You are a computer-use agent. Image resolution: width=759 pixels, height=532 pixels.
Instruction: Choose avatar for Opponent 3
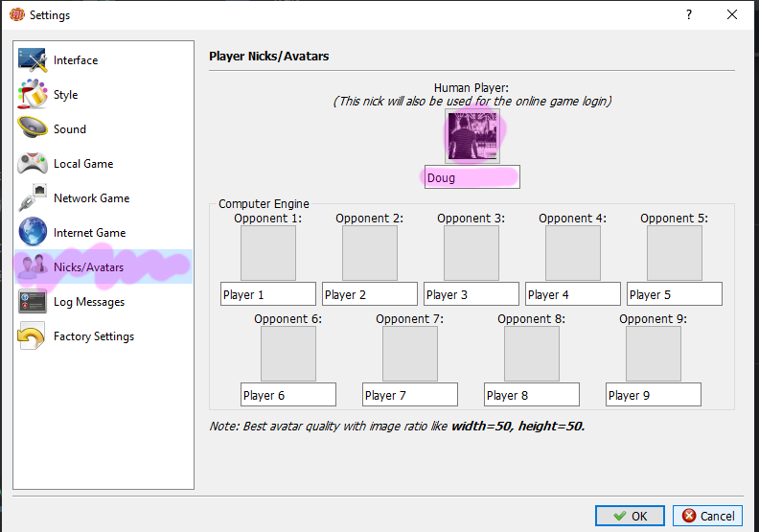coord(471,253)
